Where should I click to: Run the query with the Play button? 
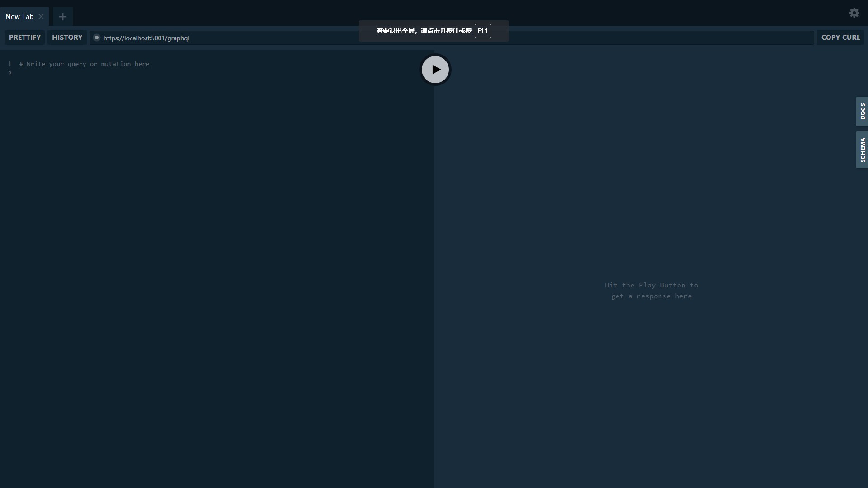[x=435, y=70]
